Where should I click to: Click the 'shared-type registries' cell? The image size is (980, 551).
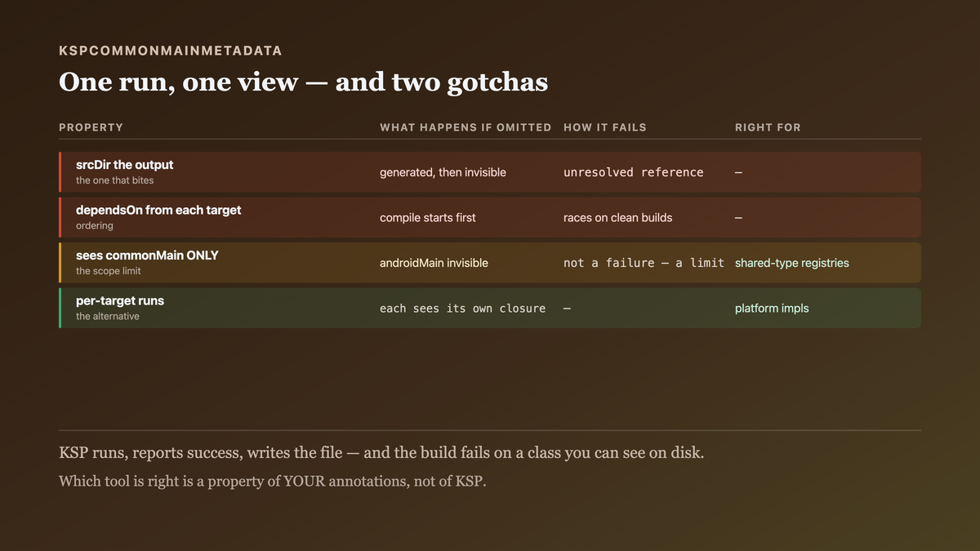pos(792,263)
